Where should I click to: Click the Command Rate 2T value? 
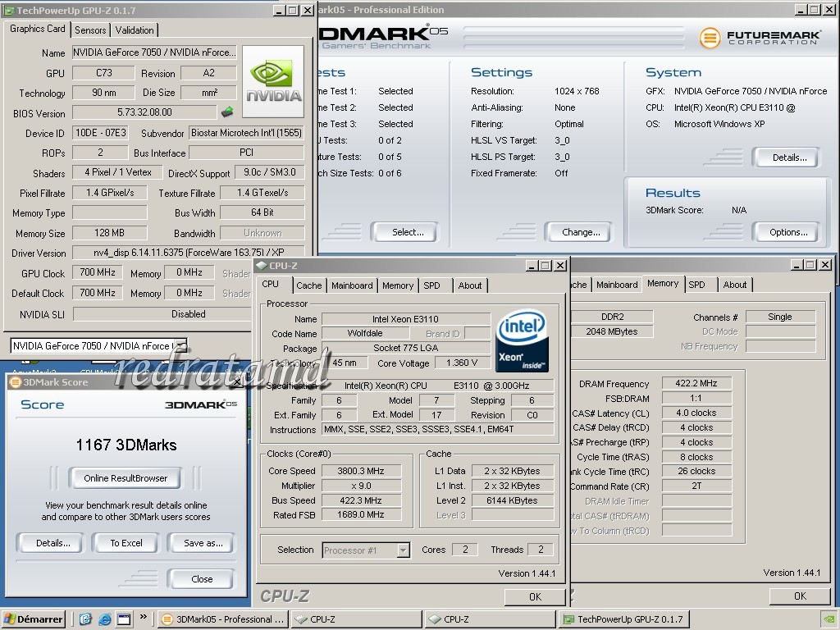point(696,486)
